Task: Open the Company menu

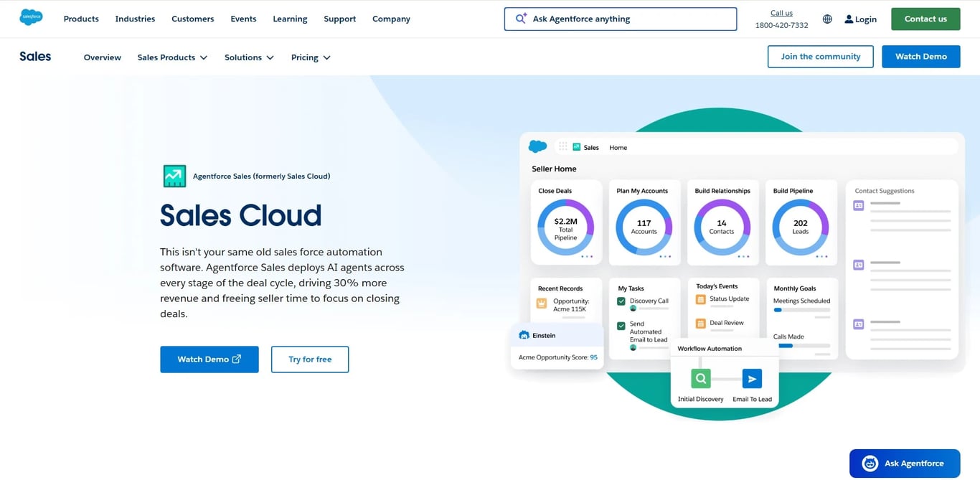Action: (391, 19)
